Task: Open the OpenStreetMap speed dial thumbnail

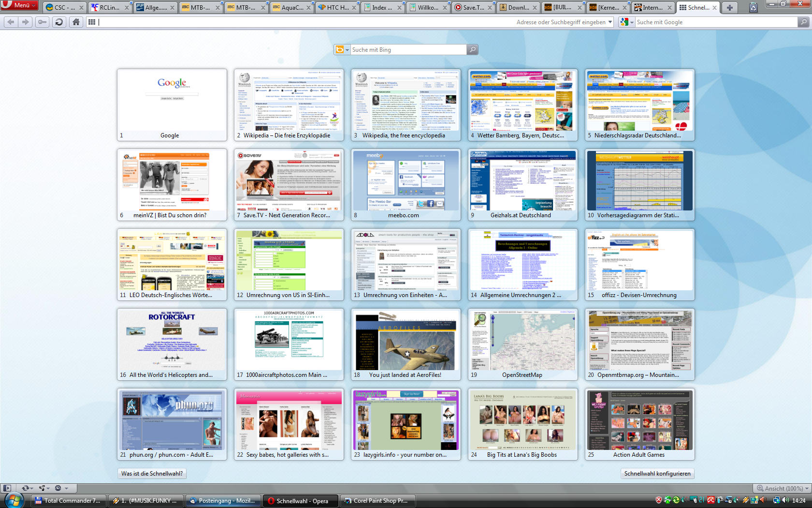Action: click(522, 344)
